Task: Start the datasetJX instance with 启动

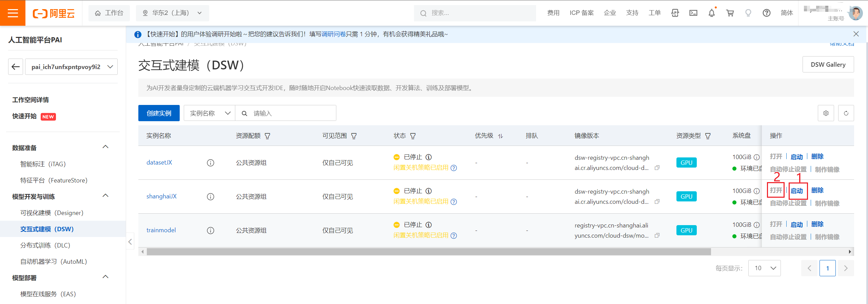Action: [797, 157]
